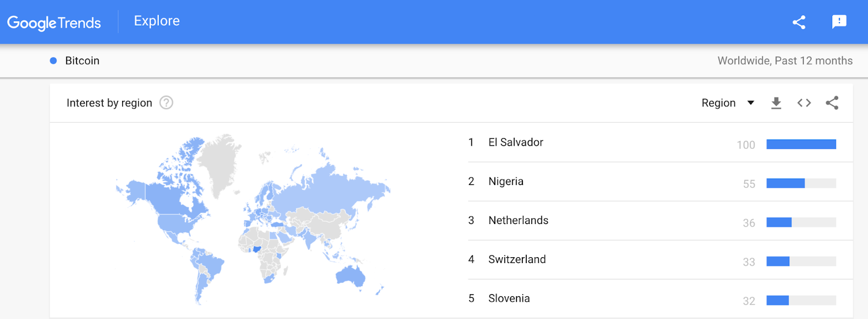
Task: Click the Region dropdown arrow
Action: click(x=751, y=103)
